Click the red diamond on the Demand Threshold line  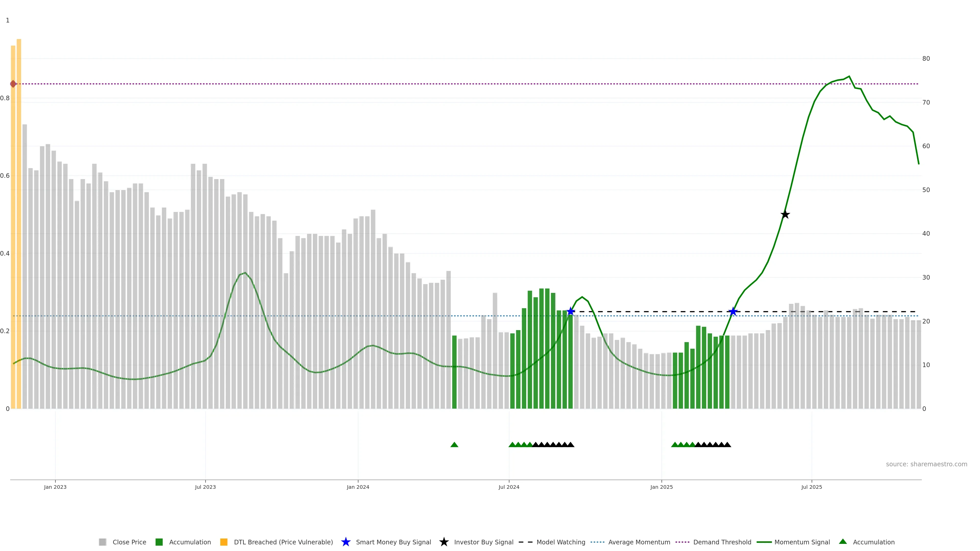[x=13, y=84]
